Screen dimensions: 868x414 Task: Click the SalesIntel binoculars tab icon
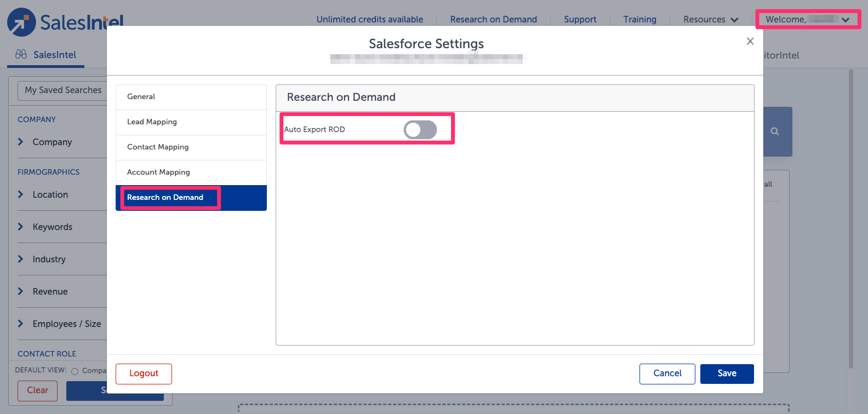[x=21, y=54]
